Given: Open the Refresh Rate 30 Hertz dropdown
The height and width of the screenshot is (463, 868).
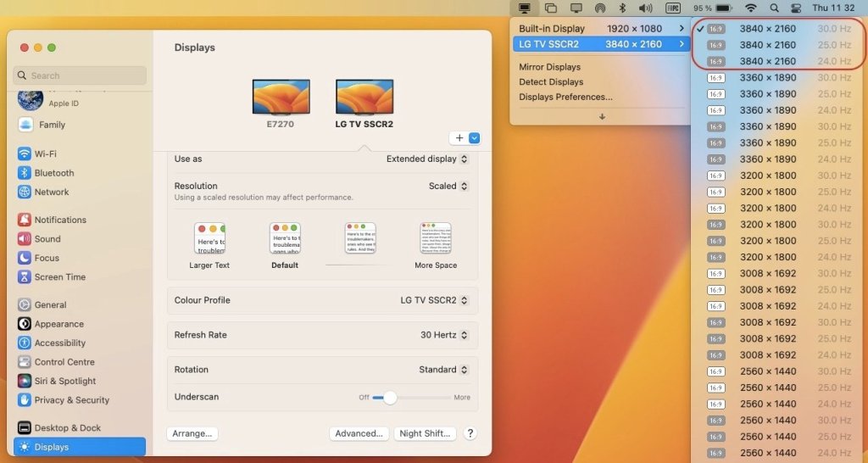Looking at the screenshot, I should point(444,335).
